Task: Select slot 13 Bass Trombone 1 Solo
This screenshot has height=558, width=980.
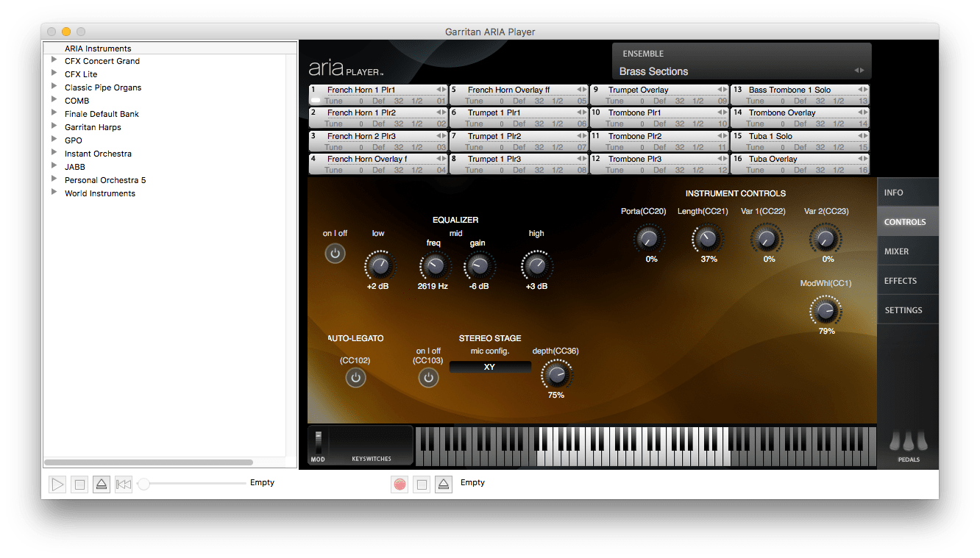Action: coord(800,95)
